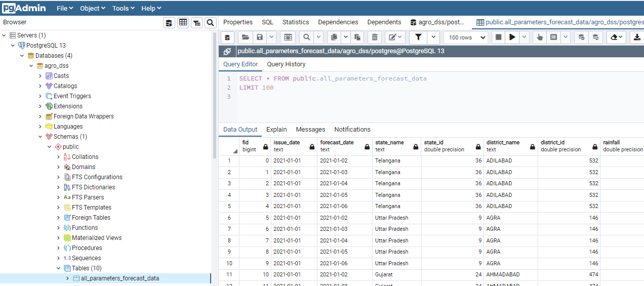Collapse the Schemas (1) node
This screenshot has height=286, width=644.
click(41, 137)
